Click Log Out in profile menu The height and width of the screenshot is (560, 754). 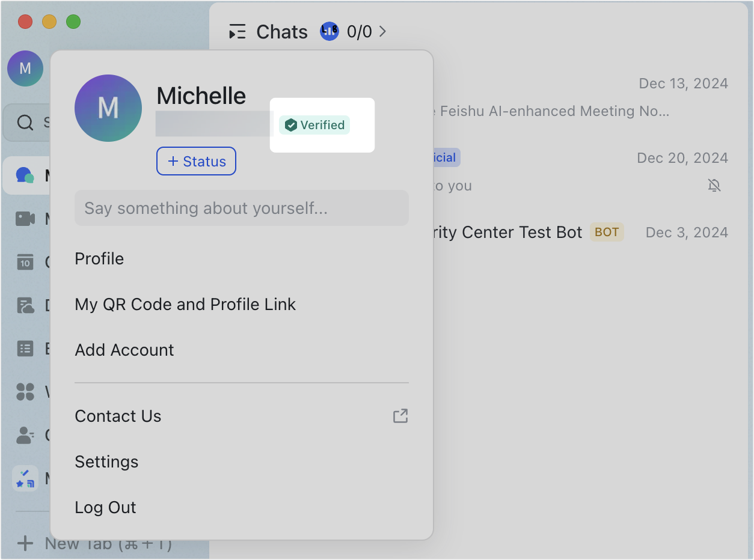[106, 508]
